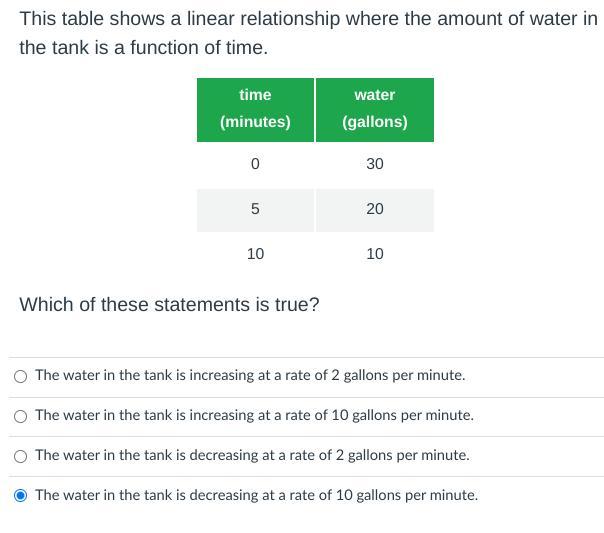Click the time cell showing 5

255,209
